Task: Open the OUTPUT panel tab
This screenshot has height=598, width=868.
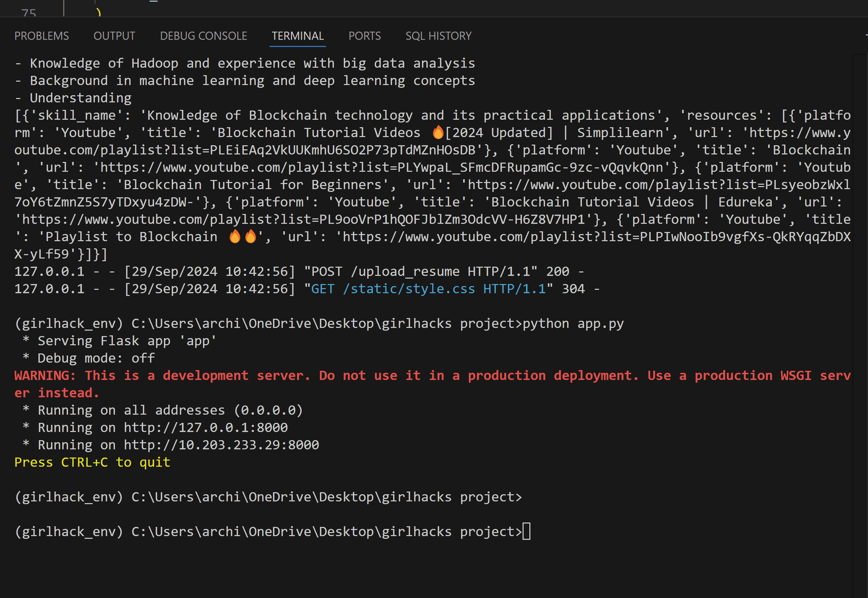Action: (114, 36)
